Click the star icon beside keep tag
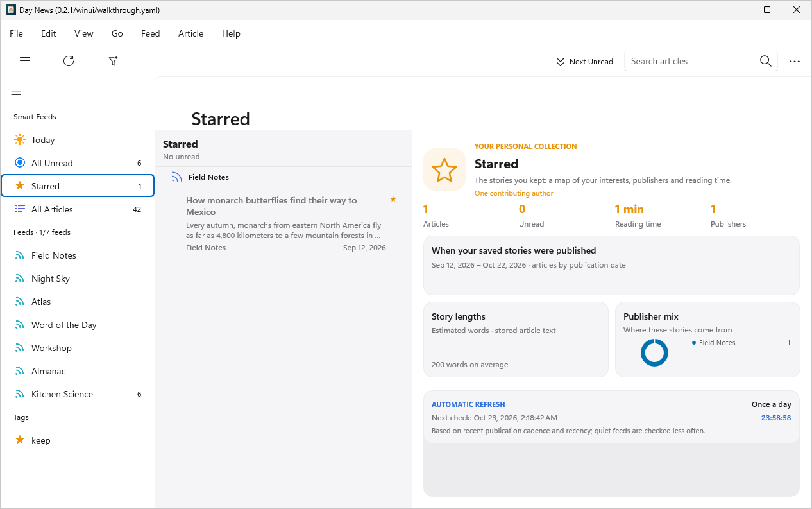 (x=20, y=440)
